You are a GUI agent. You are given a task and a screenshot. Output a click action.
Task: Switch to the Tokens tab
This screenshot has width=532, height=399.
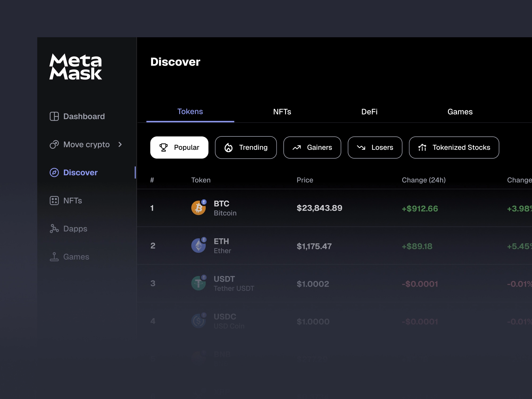tap(190, 111)
